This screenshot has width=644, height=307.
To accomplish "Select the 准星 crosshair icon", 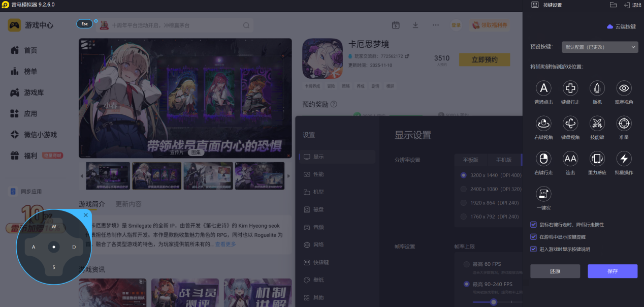I will [x=624, y=124].
